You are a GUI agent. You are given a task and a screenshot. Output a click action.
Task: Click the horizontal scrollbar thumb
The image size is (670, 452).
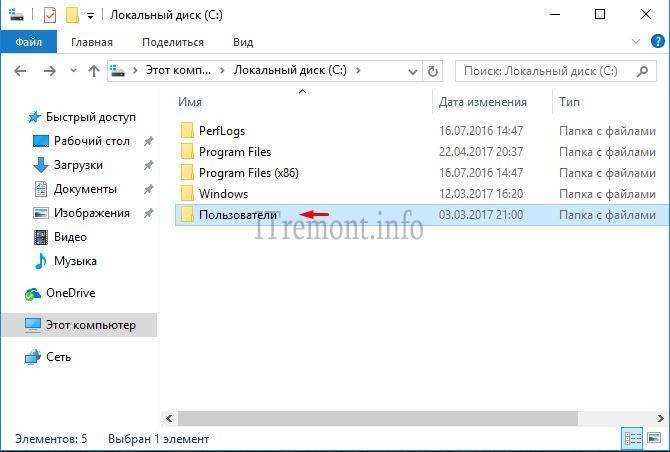[x=378, y=418]
